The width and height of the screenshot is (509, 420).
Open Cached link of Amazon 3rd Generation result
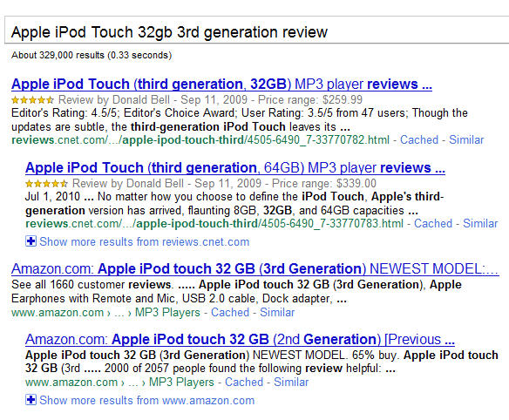pyautogui.click(x=230, y=312)
